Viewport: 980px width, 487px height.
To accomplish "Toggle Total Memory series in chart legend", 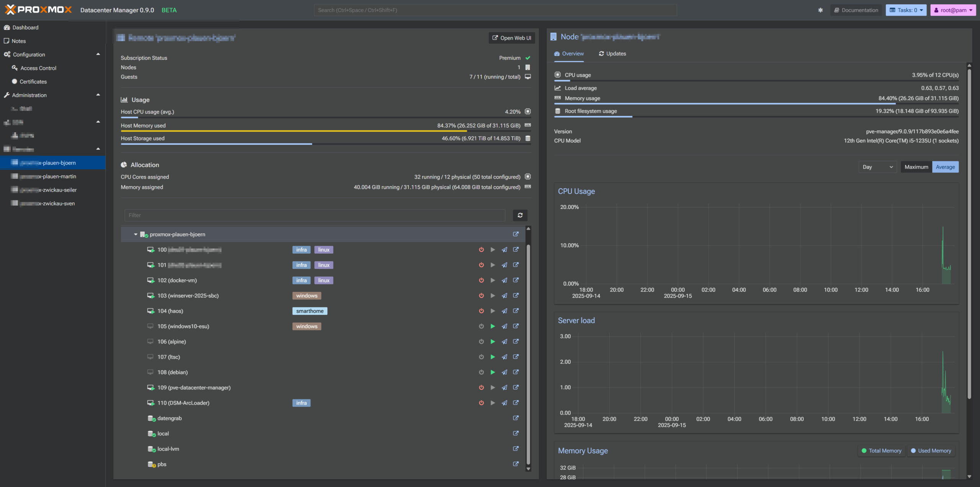I will [x=881, y=451].
